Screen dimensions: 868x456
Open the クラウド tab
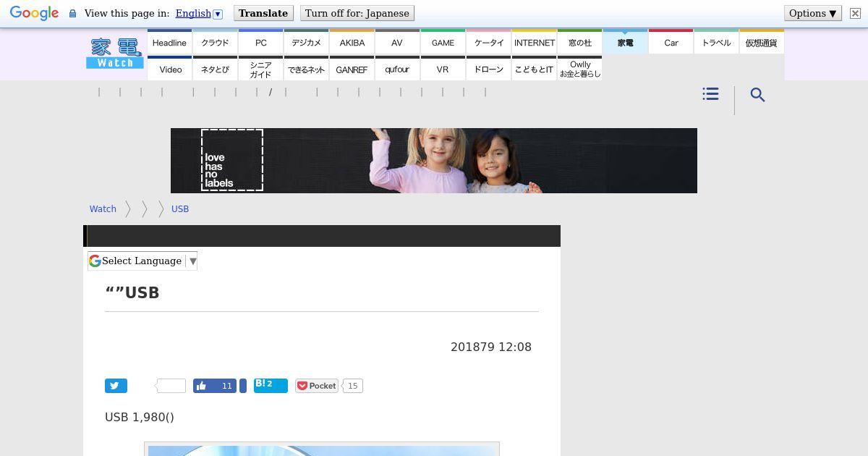(215, 42)
